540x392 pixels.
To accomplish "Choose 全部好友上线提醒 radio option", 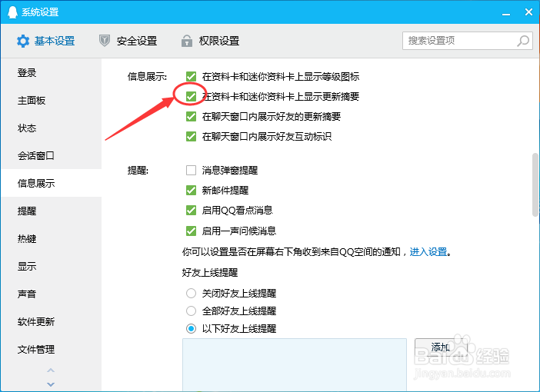I will 191,311.
